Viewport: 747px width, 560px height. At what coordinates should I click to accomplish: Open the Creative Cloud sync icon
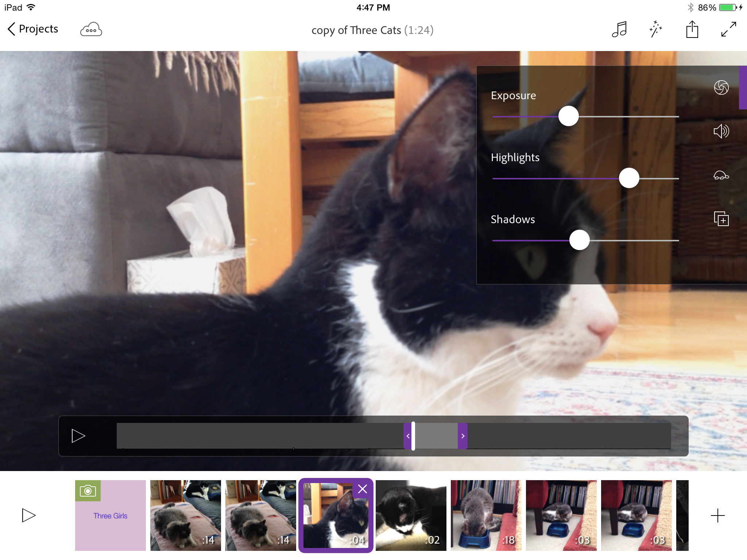coord(91,30)
